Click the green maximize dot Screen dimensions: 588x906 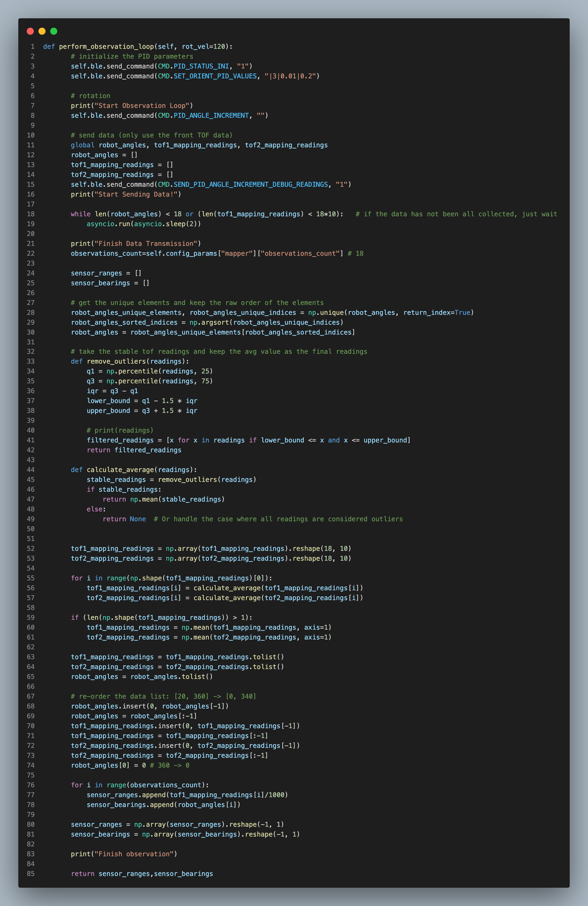click(54, 31)
